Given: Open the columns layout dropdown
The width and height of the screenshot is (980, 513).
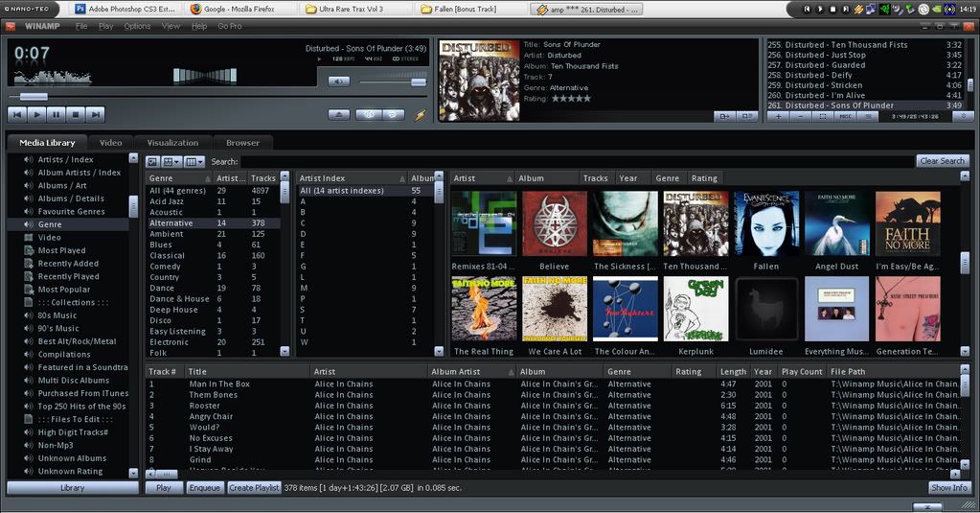Looking at the screenshot, I should click(194, 161).
